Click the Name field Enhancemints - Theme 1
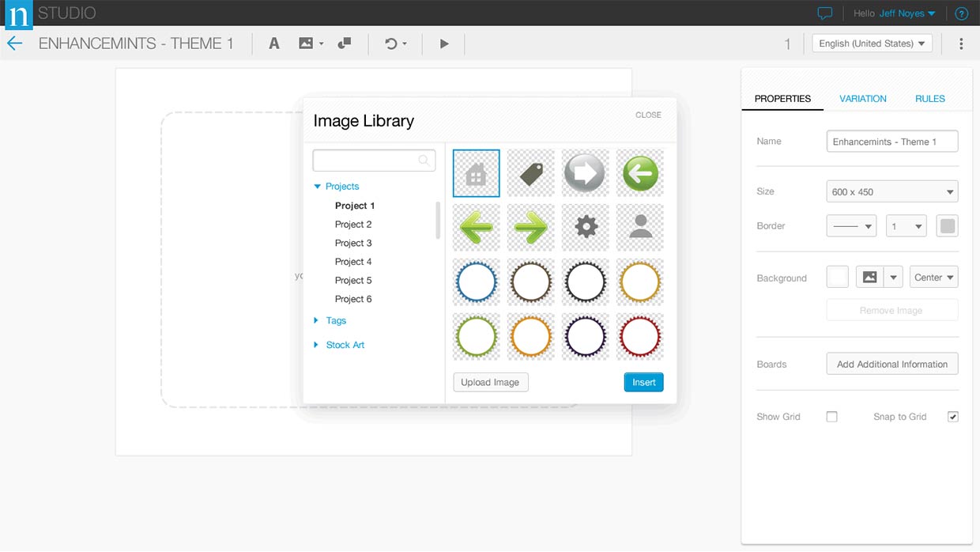 (x=891, y=142)
